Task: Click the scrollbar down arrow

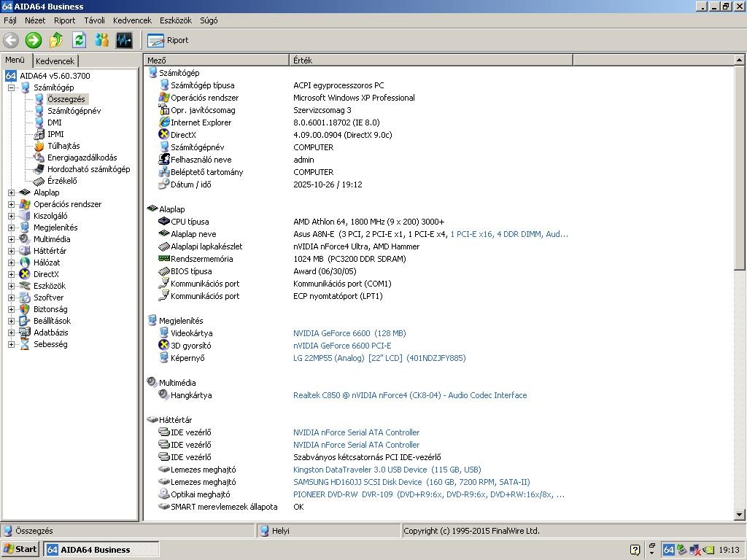Action: click(739, 514)
